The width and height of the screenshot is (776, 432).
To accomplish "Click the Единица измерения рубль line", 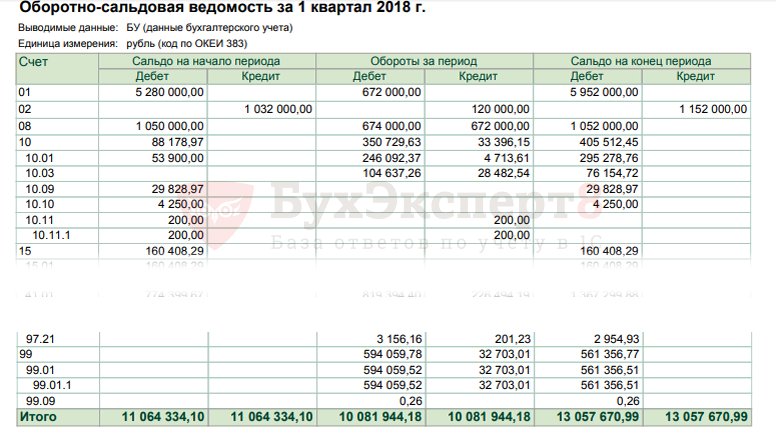I will [132, 45].
